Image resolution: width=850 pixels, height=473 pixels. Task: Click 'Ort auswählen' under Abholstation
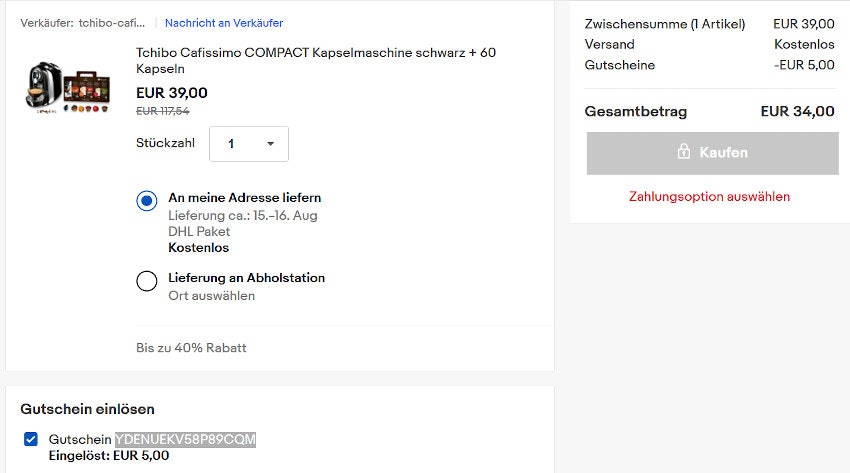(x=211, y=296)
